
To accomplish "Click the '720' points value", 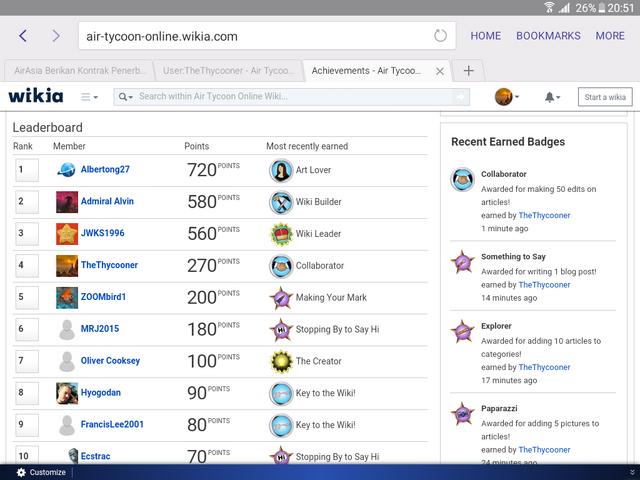I will (x=202, y=170).
